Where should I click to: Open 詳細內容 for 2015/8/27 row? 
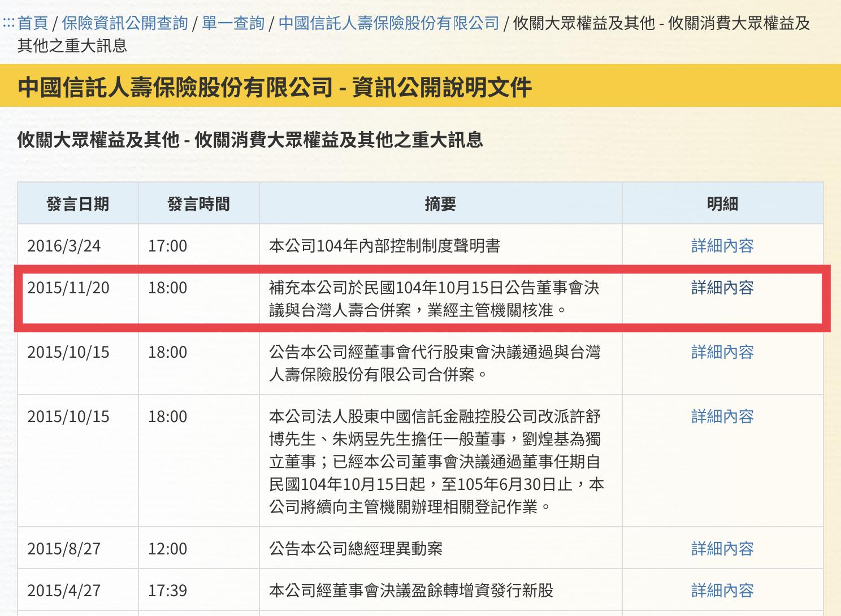pos(722,549)
